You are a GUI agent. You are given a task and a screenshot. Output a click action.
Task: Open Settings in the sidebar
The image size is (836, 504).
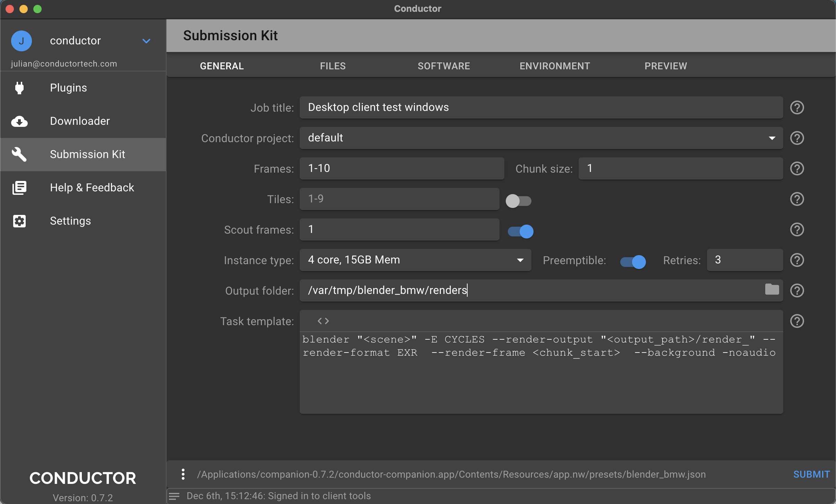(83, 221)
